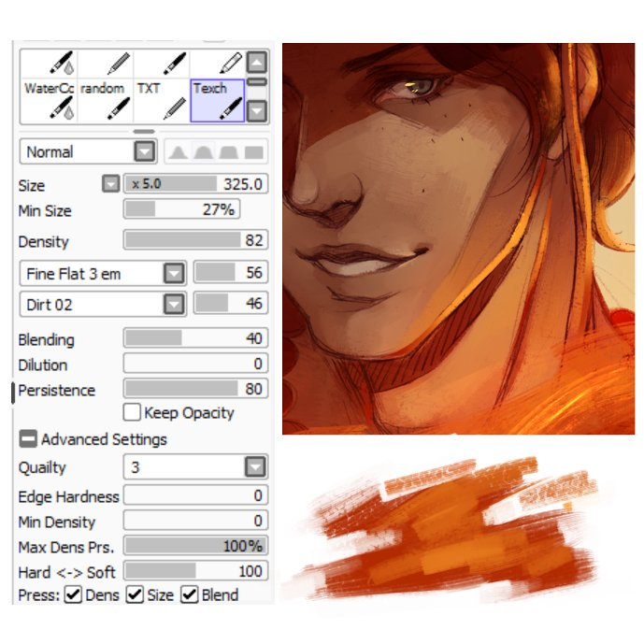Uncheck pressure Dens checkbox
Screen dimensions: 644x644
tap(73, 594)
